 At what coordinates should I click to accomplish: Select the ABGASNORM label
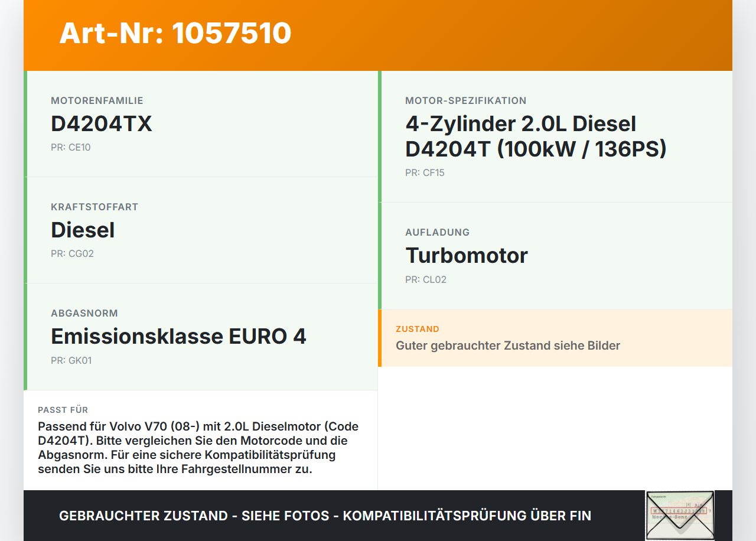click(84, 314)
